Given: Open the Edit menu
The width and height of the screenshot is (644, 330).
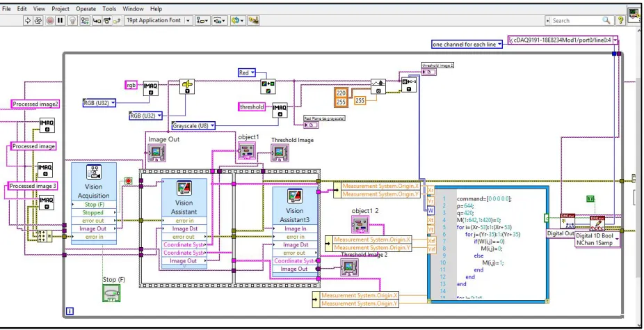Looking at the screenshot, I should pos(22,8).
